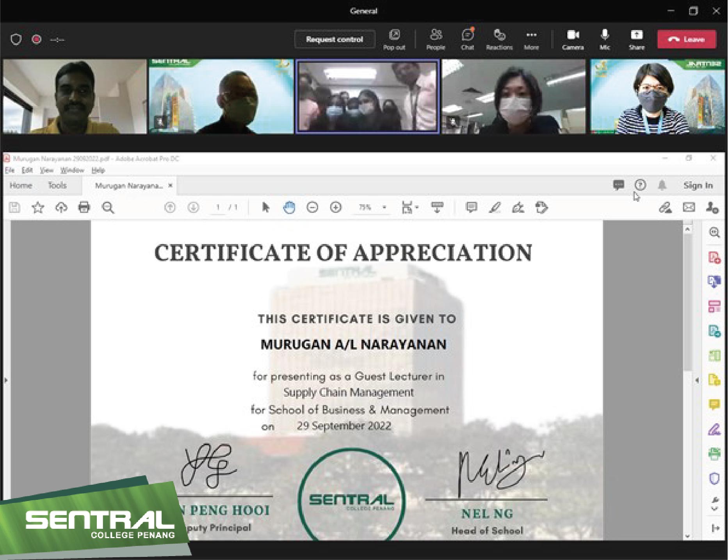The image size is (728, 560).
Task: Click the scroll down arrow of document
Action: coord(688,537)
